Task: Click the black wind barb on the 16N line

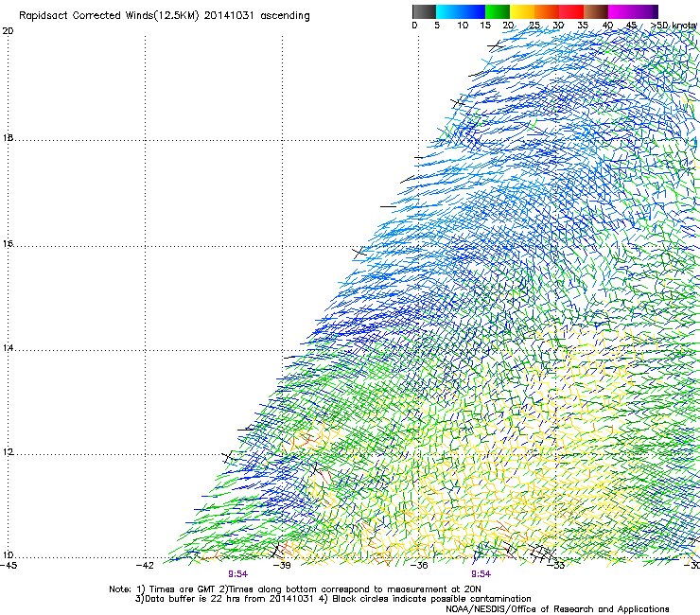Action: (359, 254)
